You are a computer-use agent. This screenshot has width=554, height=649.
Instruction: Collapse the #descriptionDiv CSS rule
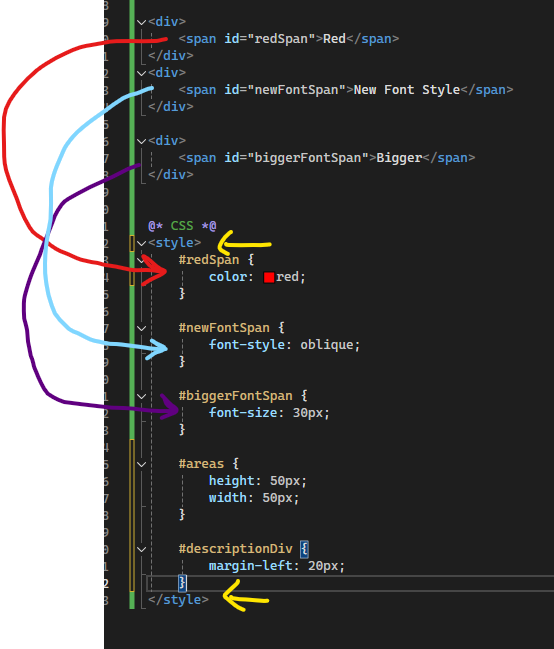(142, 549)
